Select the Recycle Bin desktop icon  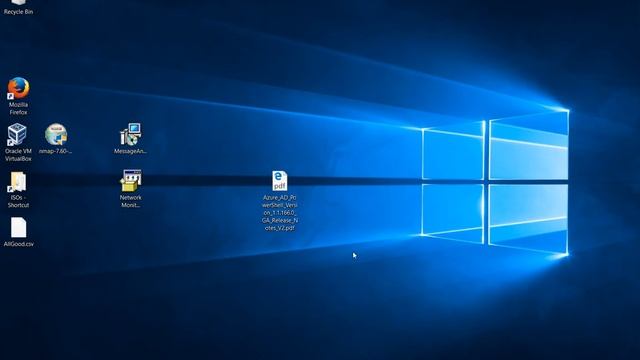[x=18, y=2]
